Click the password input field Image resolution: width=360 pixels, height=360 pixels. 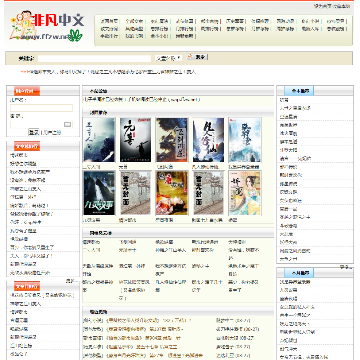(41, 124)
